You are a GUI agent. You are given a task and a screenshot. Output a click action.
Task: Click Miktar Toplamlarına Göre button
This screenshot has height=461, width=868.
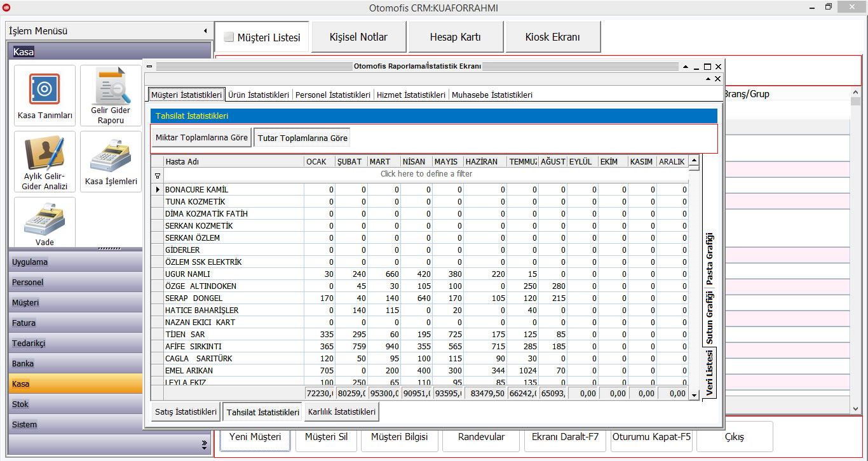click(x=202, y=138)
